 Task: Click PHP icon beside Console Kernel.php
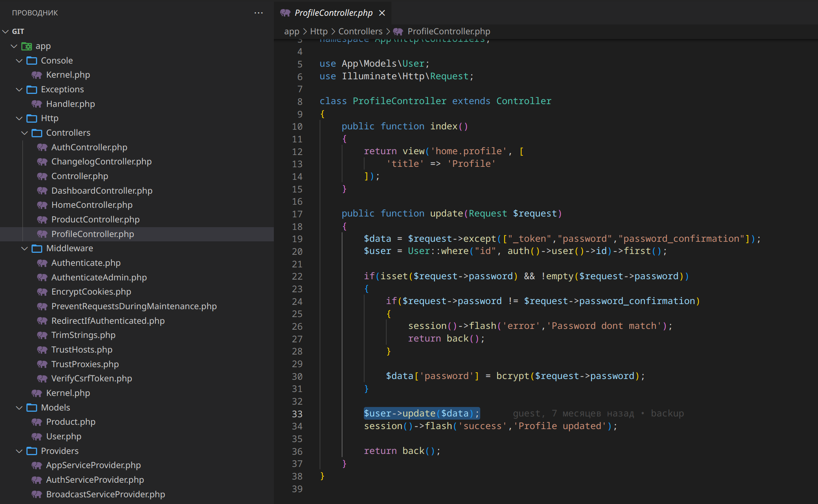point(37,75)
